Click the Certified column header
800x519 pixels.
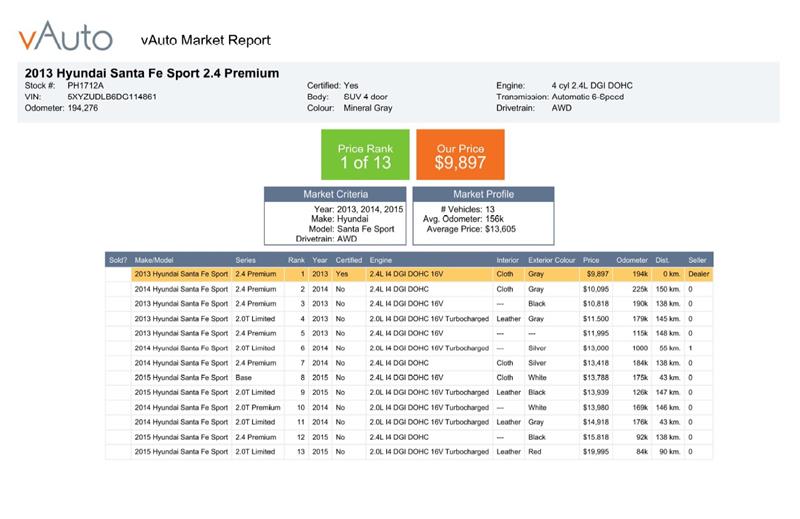point(348,260)
